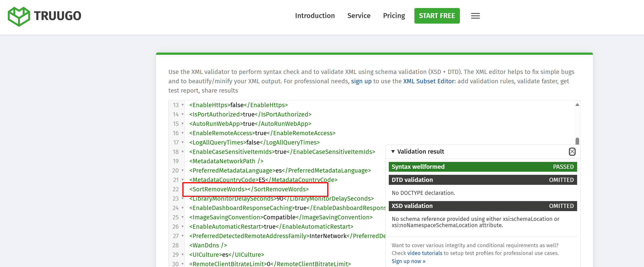644x267 pixels.
Task: Click the START FREE button
Action: click(x=436, y=16)
